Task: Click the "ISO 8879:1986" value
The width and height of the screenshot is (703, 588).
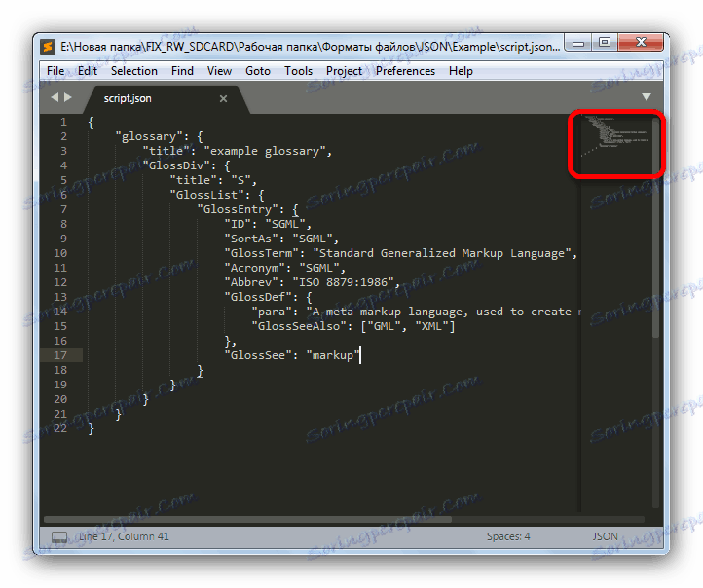Action: [x=343, y=282]
